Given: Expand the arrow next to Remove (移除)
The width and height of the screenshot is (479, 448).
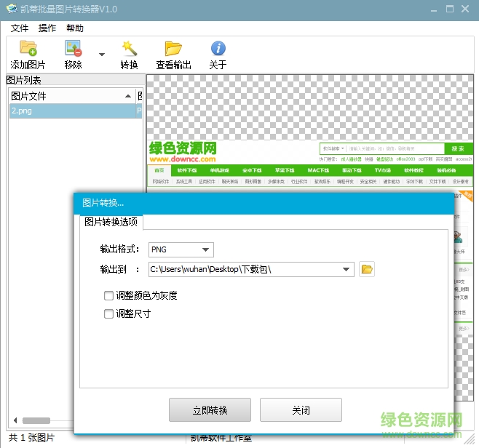Looking at the screenshot, I should pyautogui.click(x=102, y=55).
